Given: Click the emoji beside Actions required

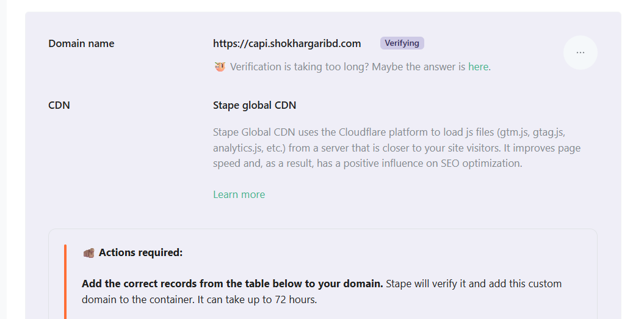Looking at the screenshot, I should pyautogui.click(x=89, y=252).
